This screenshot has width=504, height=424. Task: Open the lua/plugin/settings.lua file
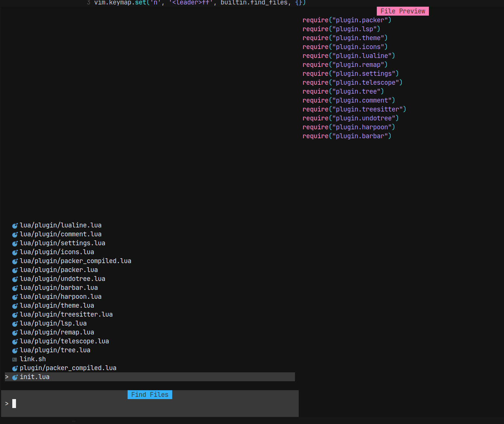point(62,243)
